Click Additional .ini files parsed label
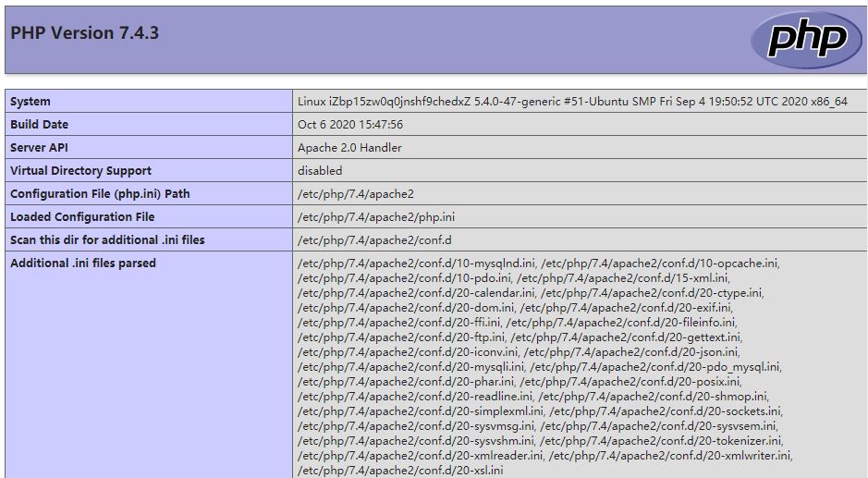 [x=83, y=264]
